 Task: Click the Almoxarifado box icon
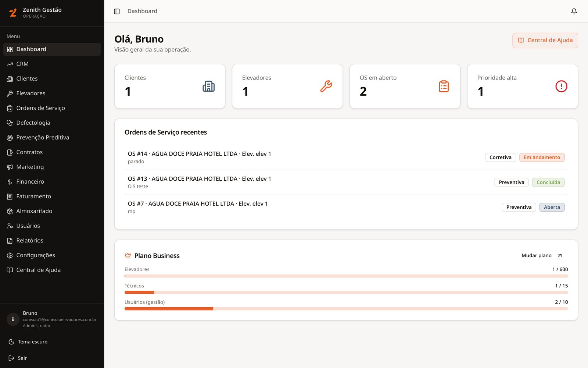(10, 211)
